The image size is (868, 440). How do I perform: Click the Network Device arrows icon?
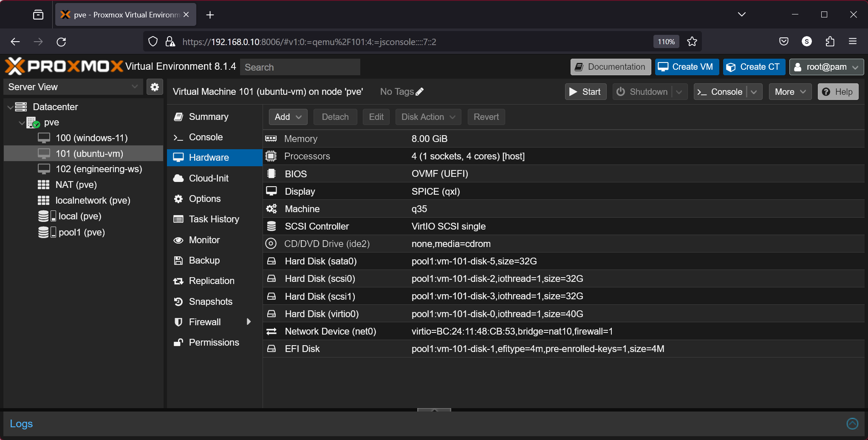coord(271,331)
